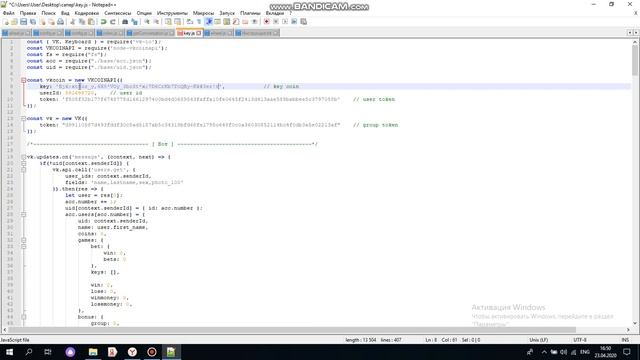
Task: Click the Paste toolbar icon
Action: pyautogui.click(x=91, y=22)
